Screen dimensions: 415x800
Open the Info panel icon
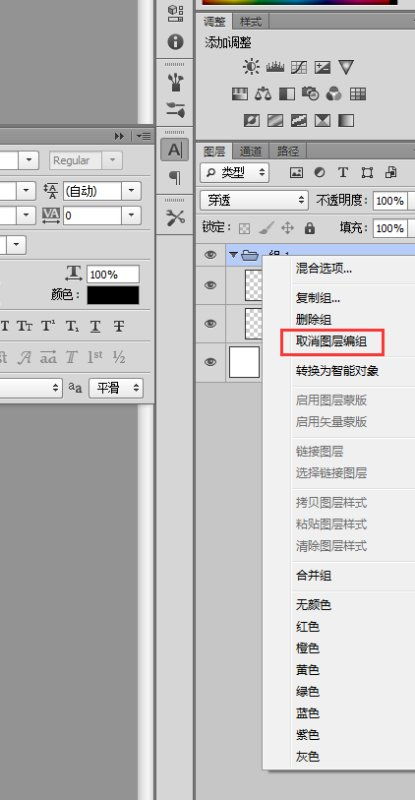pos(175,41)
